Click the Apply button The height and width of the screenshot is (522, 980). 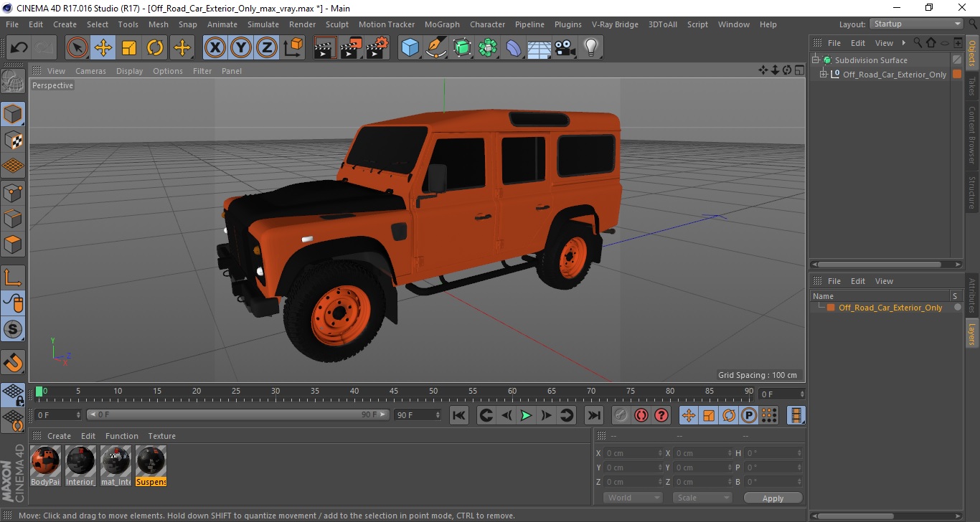point(773,498)
